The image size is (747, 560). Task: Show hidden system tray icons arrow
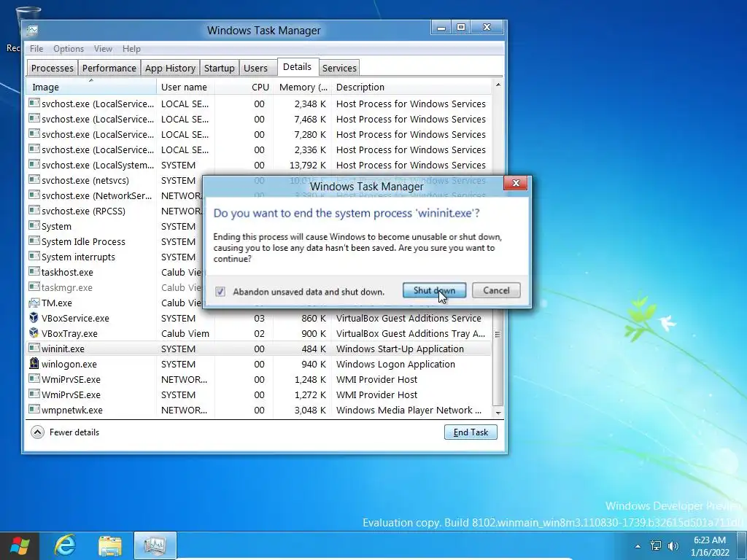tap(638, 545)
